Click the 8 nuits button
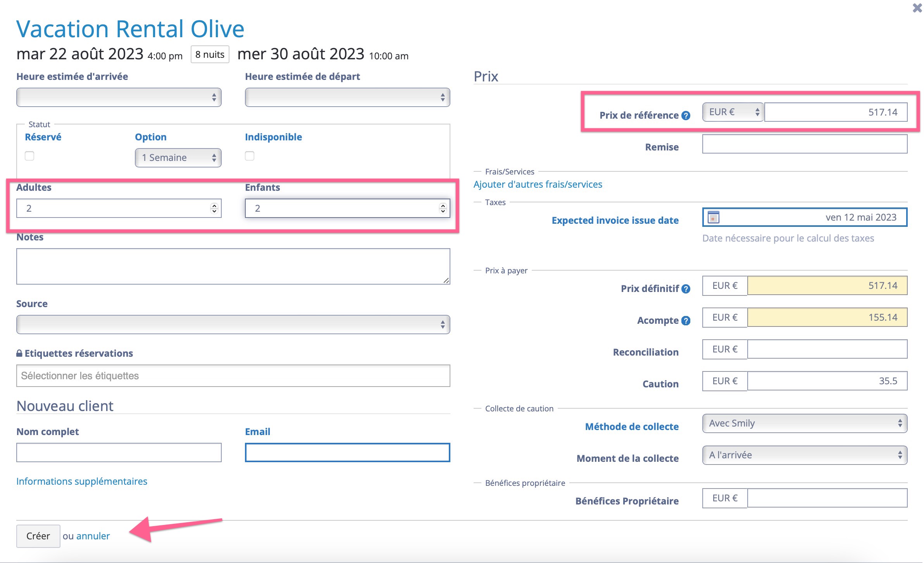Screen dimensions: 924x563 click(210, 55)
